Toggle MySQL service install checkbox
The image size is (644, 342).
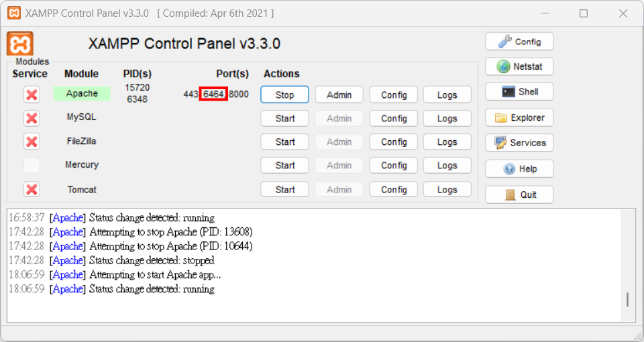click(32, 119)
